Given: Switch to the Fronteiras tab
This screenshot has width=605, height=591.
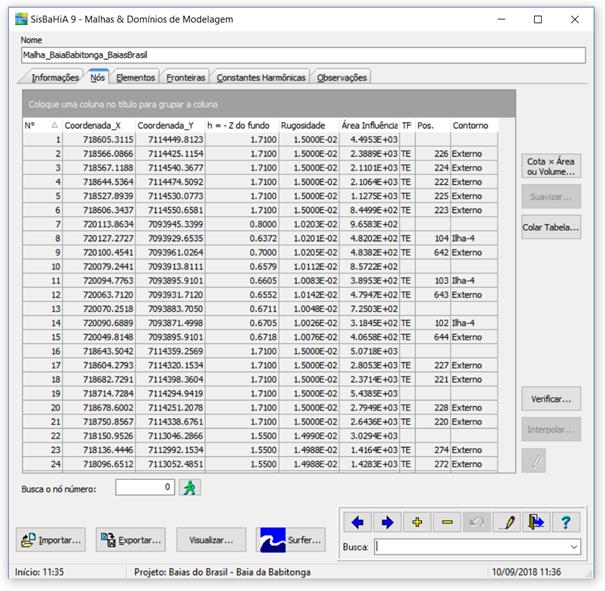Looking at the screenshot, I should 186,78.
